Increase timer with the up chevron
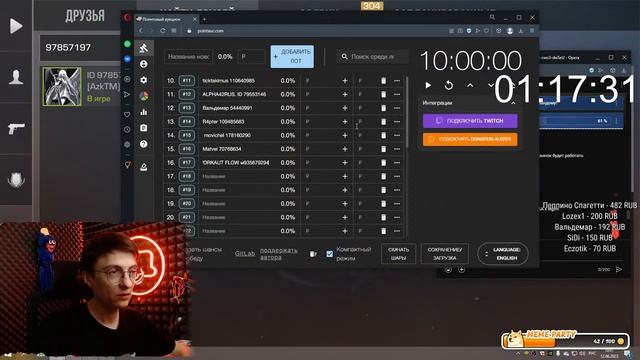640x360 pixels. coord(470,85)
